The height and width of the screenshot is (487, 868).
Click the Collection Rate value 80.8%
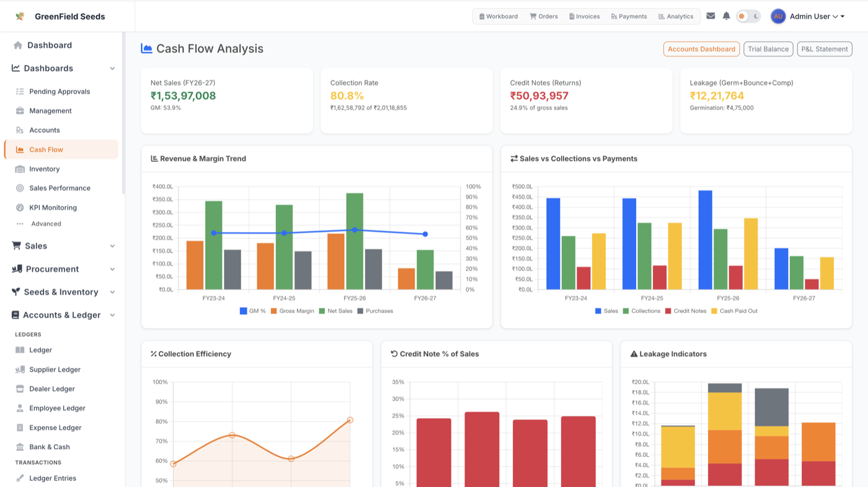click(347, 96)
